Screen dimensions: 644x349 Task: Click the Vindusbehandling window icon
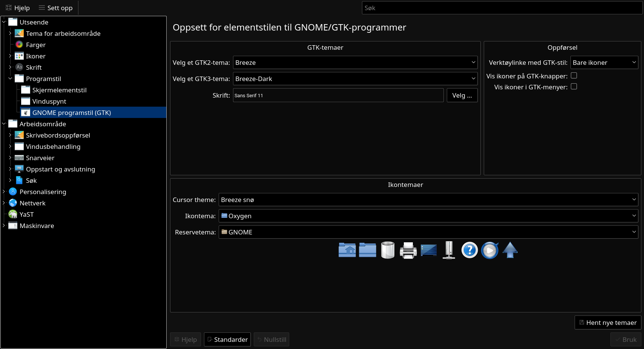click(19, 147)
